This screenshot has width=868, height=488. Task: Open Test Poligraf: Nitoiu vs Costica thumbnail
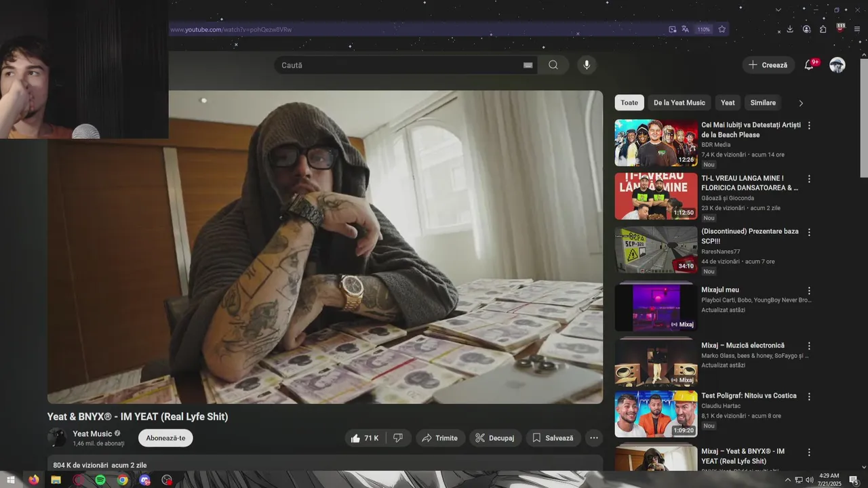(656, 414)
